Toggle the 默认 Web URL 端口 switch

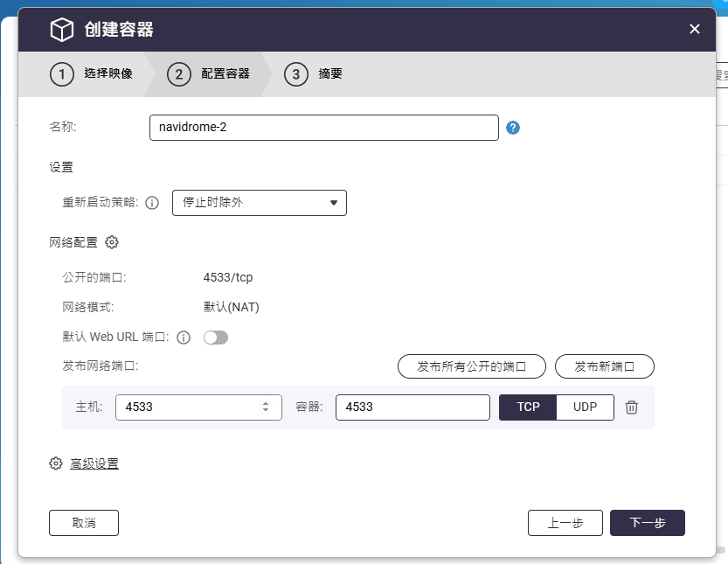pos(216,338)
